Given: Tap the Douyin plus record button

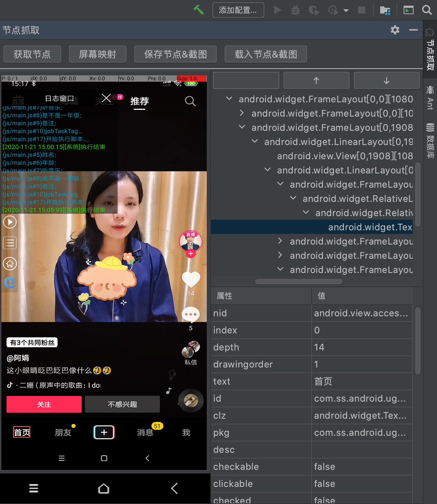Looking at the screenshot, I should pyautogui.click(x=103, y=432).
